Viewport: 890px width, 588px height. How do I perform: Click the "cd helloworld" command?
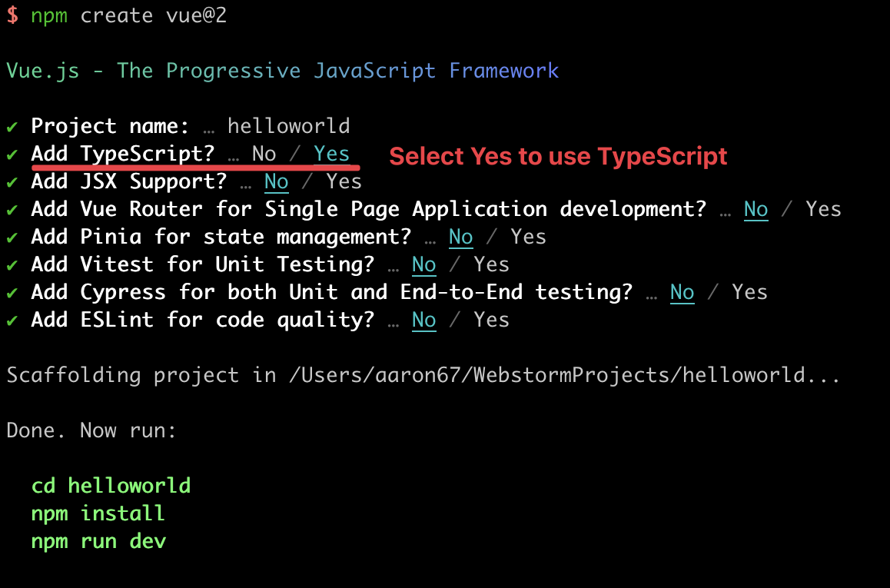point(111,486)
